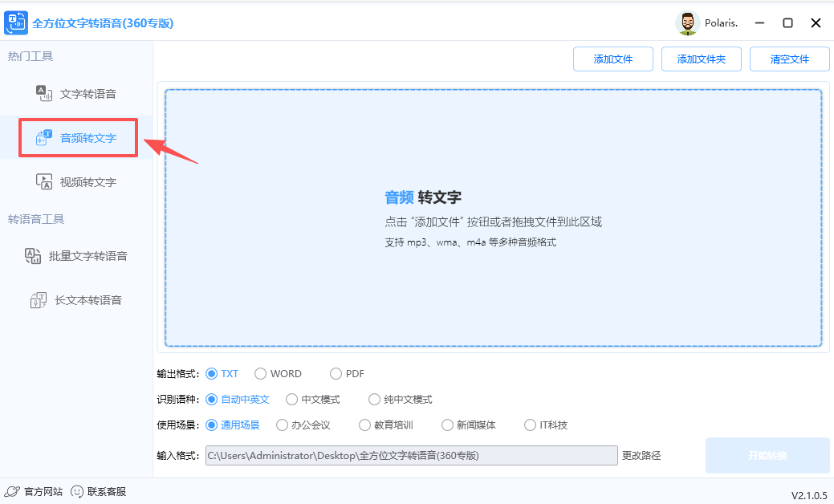
Task: Select WORD as output format
Action: (260, 373)
